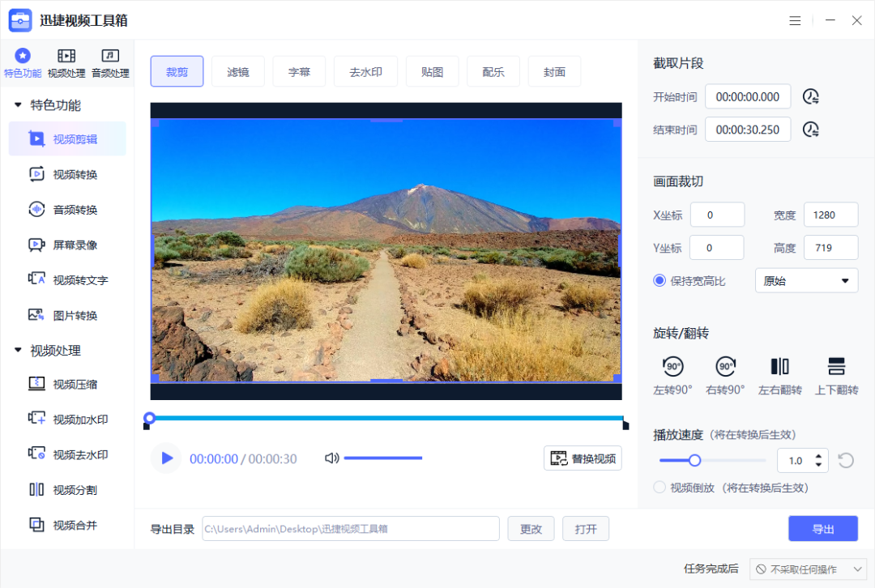The image size is (875, 588).
Task: Open 视频转换 tool
Action: (x=67, y=175)
